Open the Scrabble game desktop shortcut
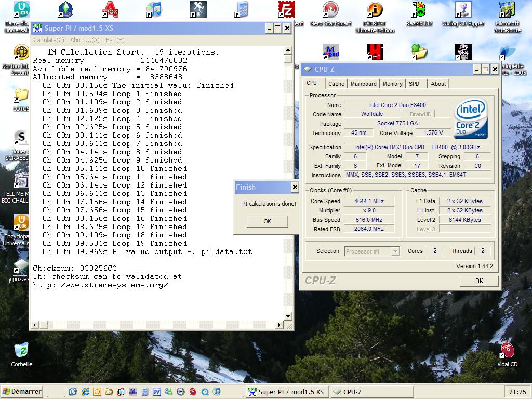 21,138
